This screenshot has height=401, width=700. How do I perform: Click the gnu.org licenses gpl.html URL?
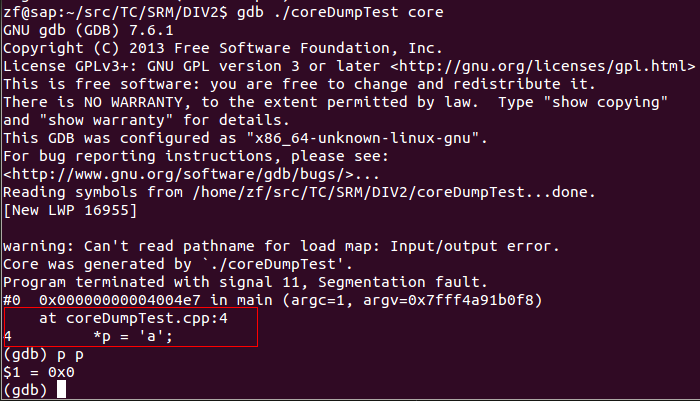tap(542, 66)
